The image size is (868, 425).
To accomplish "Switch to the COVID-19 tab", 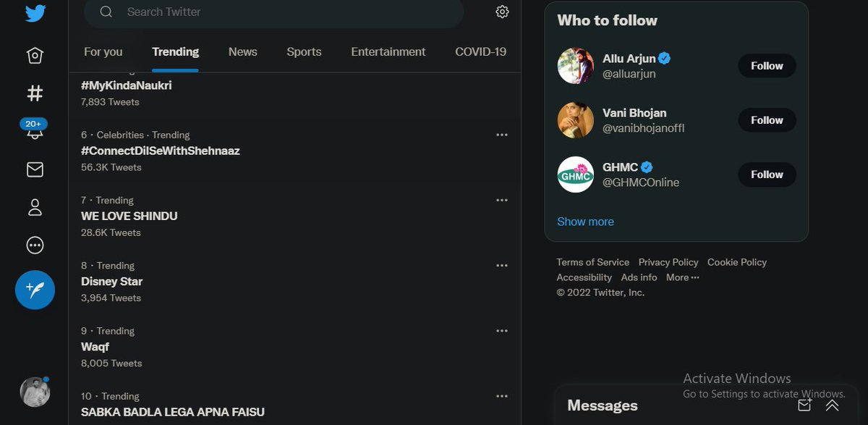I will [x=480, y=51].
